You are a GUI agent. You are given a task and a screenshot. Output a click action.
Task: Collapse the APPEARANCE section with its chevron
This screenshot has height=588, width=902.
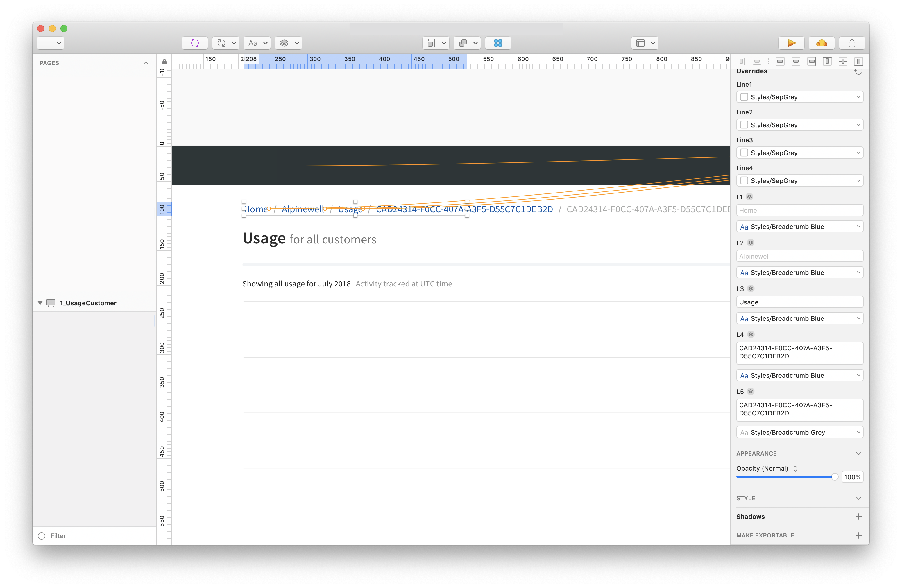click(858, 453)
